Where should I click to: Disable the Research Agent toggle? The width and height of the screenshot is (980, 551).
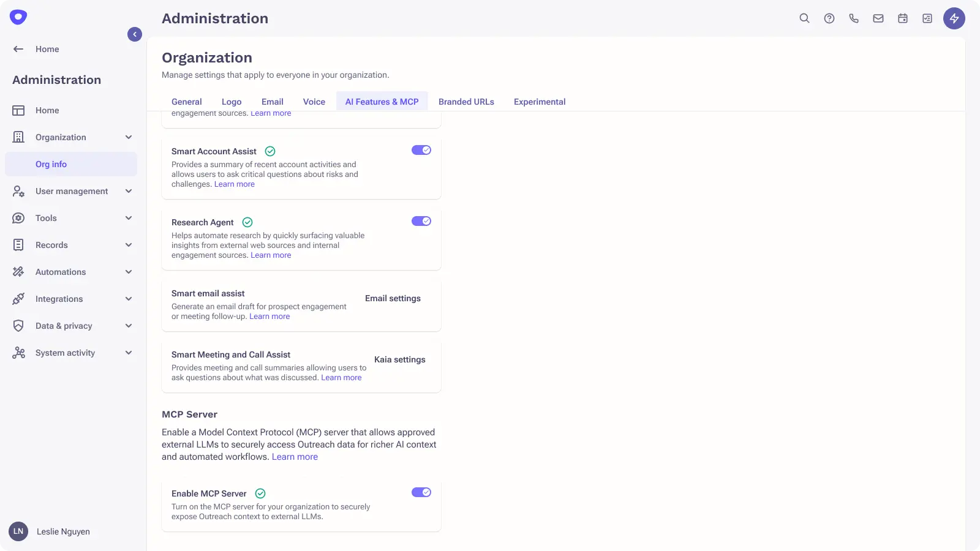pos(421,221)
